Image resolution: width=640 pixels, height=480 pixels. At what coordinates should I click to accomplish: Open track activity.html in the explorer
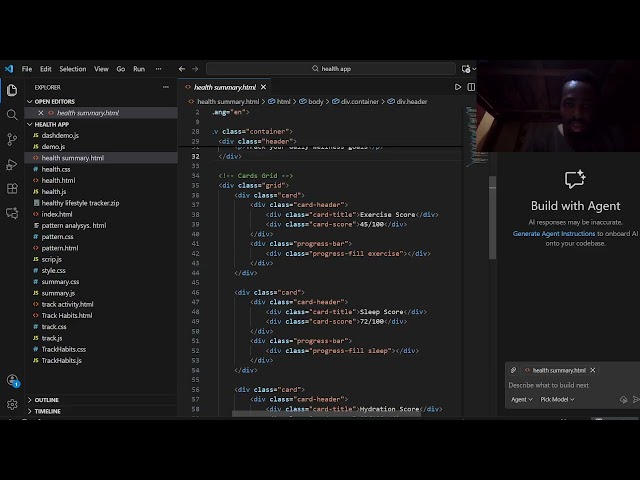click(x=67, y=304)
